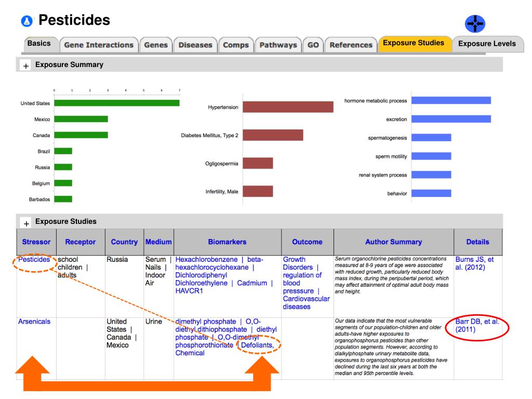Open the Cadmium biomarker link
Viewport: 532px width, 399px height.
click(x=252, y=283)
